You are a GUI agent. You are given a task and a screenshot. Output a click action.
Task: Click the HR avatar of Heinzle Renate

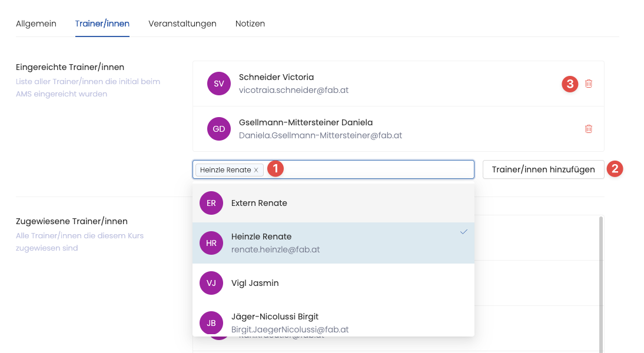point(211,242)
